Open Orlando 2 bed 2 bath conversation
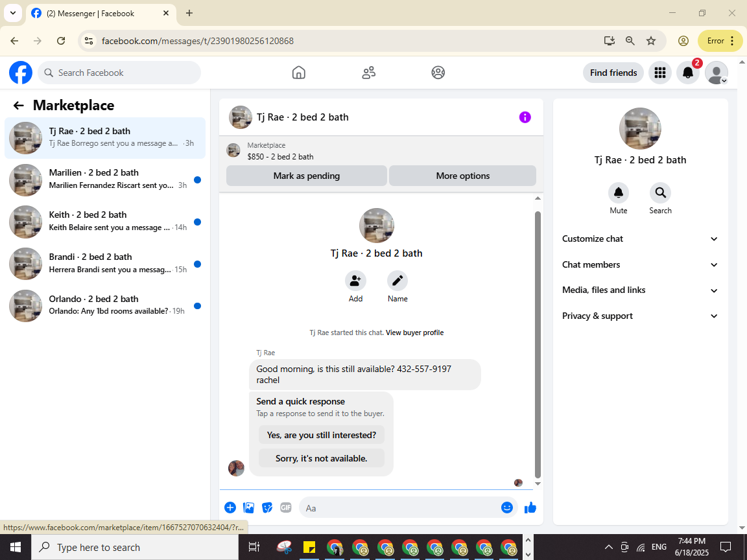Screen dimensions: 747x560 click(x=105, y=306)
